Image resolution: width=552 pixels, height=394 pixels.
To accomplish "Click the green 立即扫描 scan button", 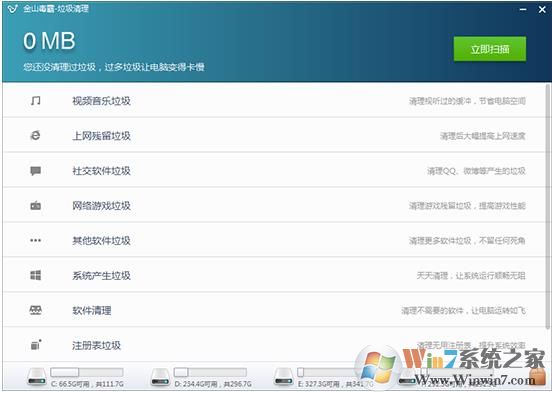I will click(x=490, y=49).
